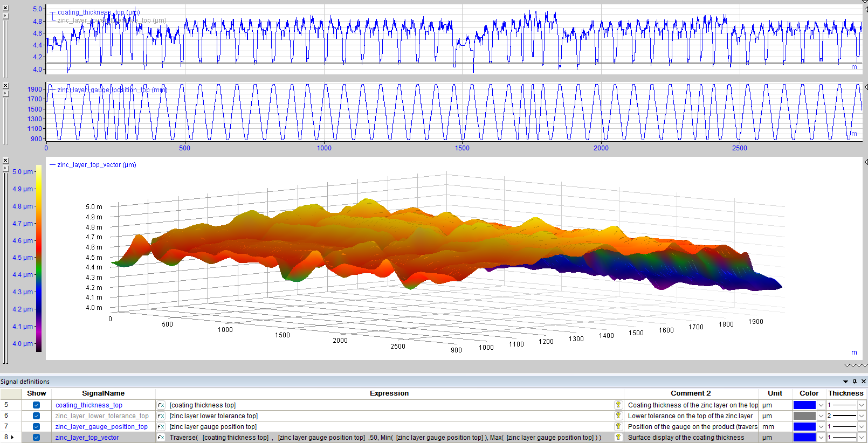Click the help icon in zinc_layer_gauge_position_top row
The height and width of the screenshot is (443, 868).
tap(618, 427)
